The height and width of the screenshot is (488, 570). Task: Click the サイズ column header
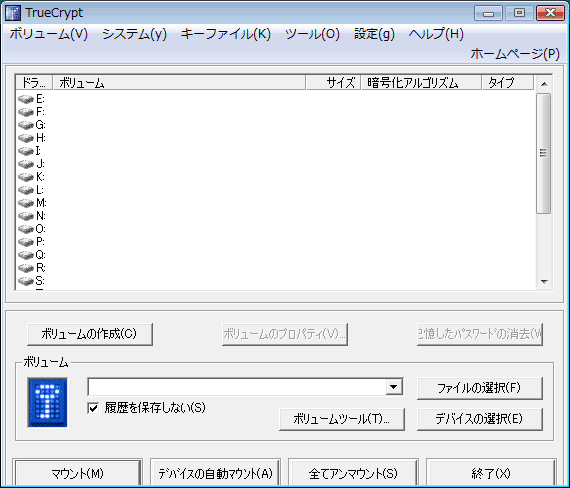[x=333, y=83]
